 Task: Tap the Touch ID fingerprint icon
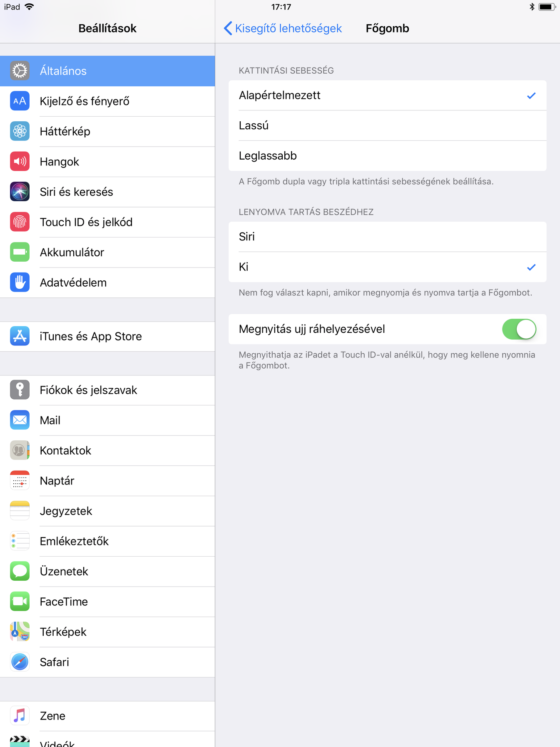(20, 222)
